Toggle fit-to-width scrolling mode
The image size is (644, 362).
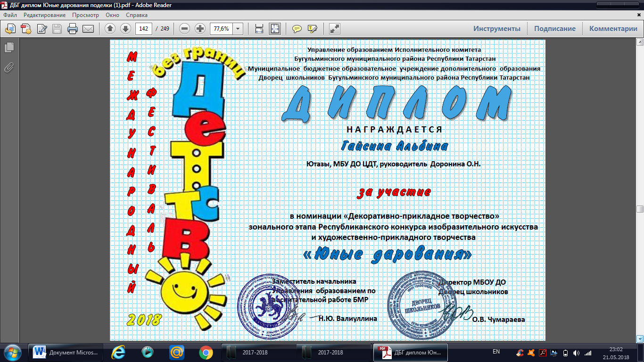pos(259,29)
